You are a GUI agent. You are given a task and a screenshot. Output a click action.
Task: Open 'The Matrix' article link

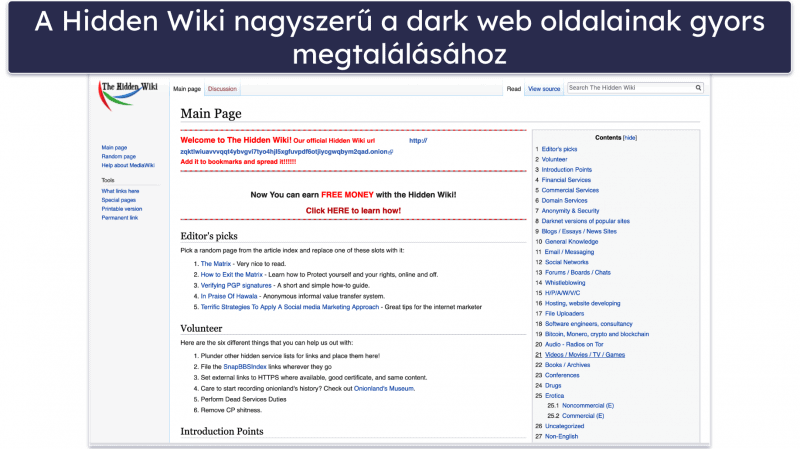(x=216, y=264)
